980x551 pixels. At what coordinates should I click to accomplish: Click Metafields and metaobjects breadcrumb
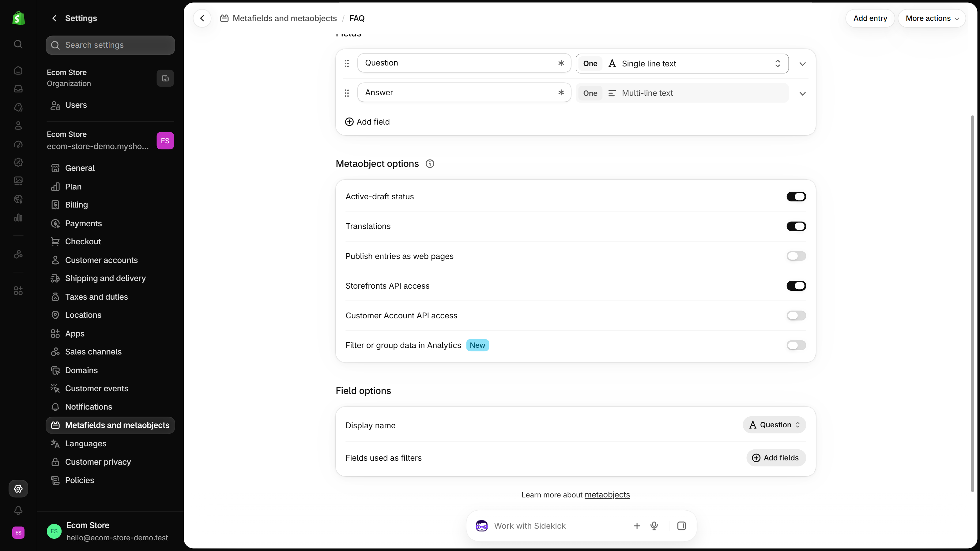point(285,18)
